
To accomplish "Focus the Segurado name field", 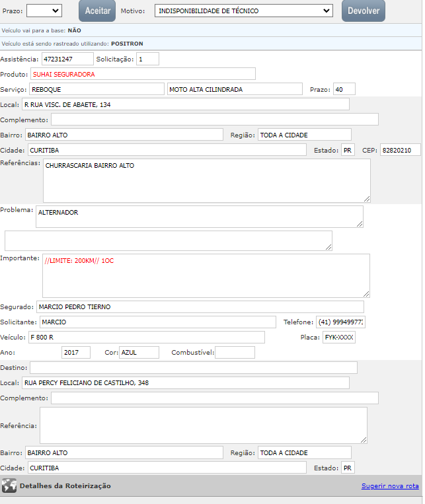I will tap(200, 306).
